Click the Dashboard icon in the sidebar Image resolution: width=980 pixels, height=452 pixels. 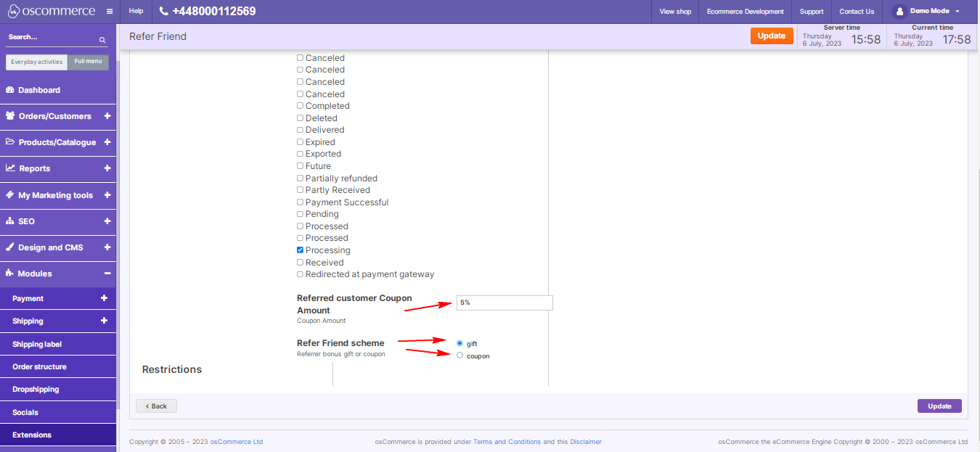pyautogui.click(x=10, y=90)
